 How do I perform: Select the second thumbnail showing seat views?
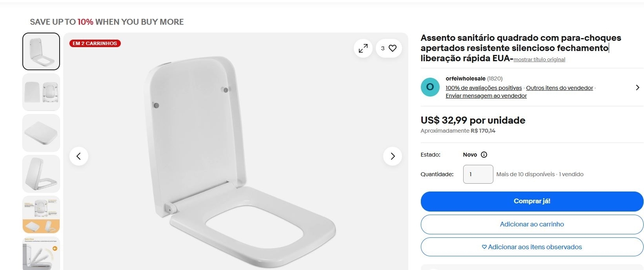[x=41, y=92]
